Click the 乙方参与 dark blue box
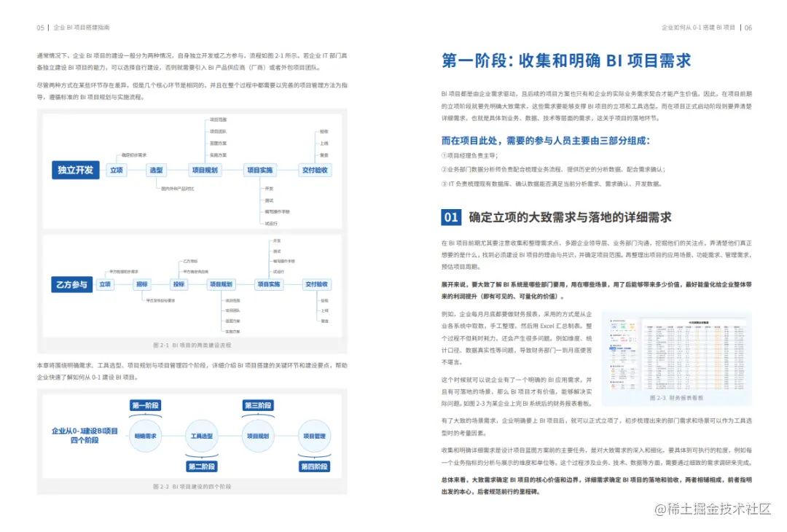 (71, 284)
